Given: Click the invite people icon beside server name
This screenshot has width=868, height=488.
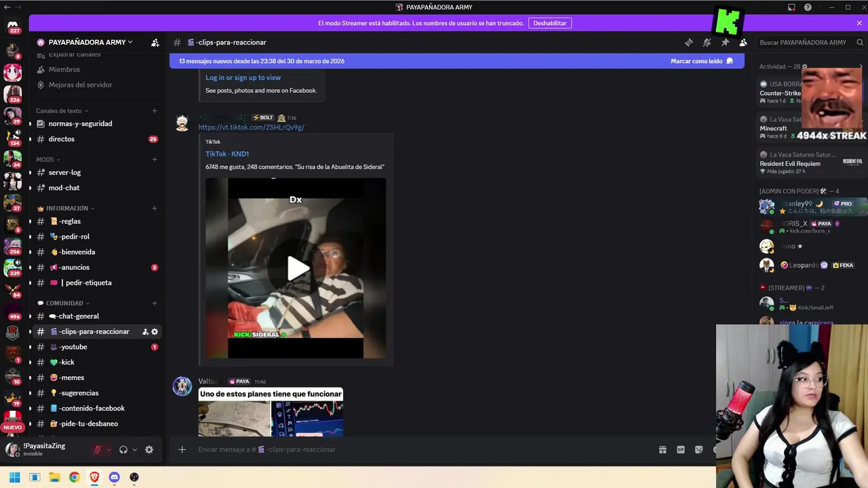Looking at the screenshot, I should tap(155, 42).
